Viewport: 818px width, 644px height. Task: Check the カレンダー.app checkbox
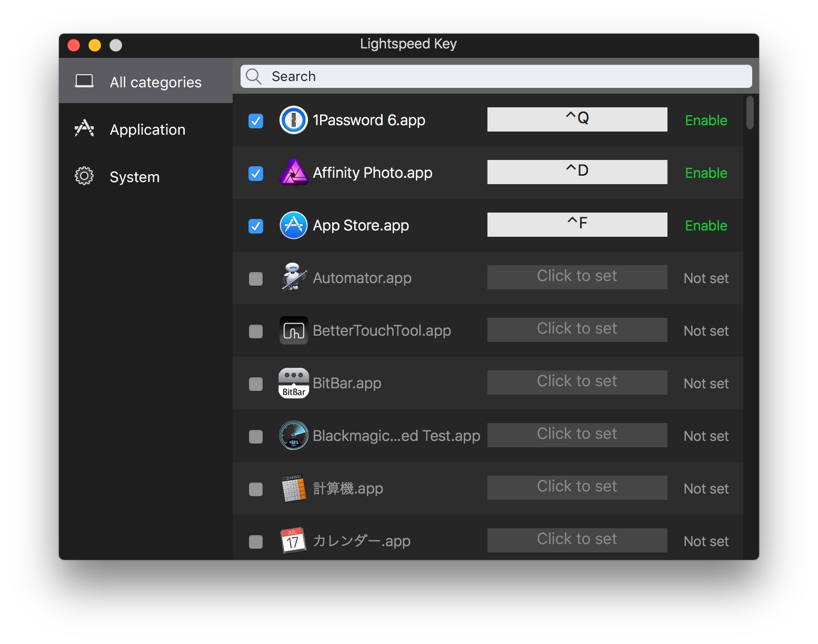tap(256, 542)
